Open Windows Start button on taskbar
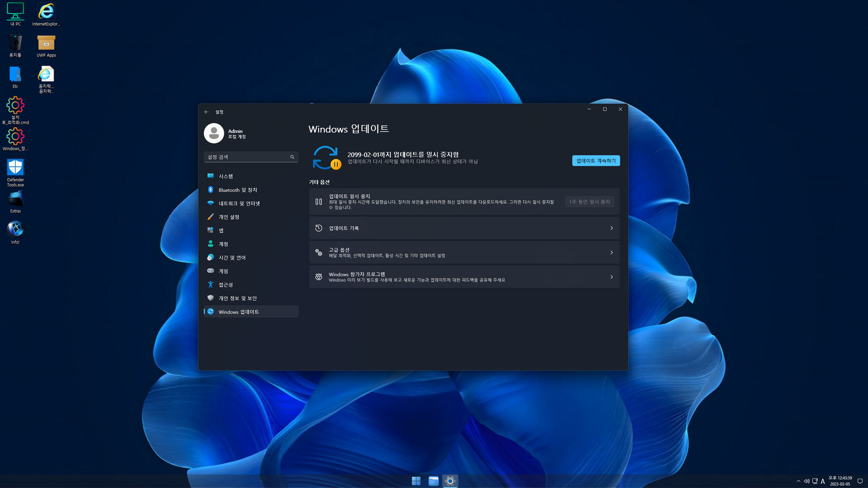The width and height of the screenshot is (868, 488). coord(416,481)
